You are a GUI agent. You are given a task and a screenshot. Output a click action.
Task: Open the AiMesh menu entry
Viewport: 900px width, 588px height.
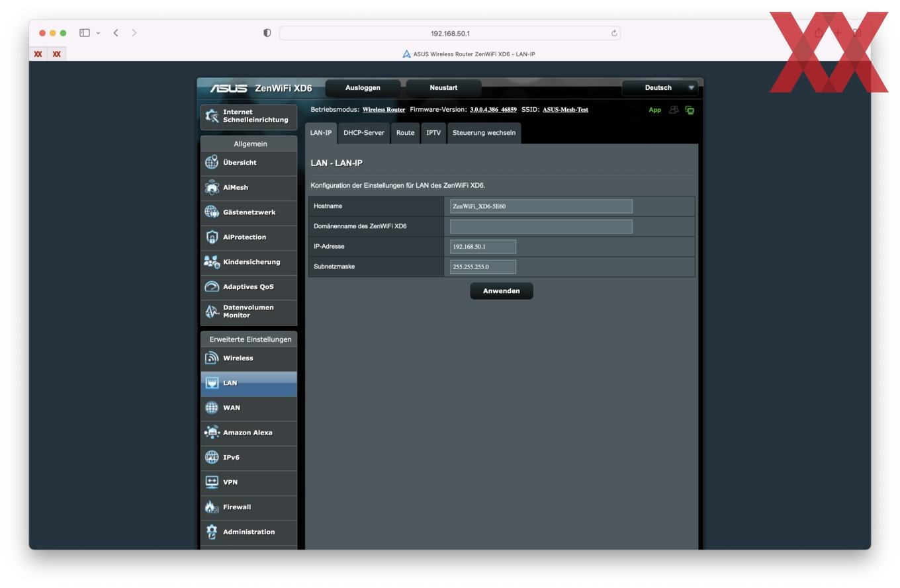(249, 187)
